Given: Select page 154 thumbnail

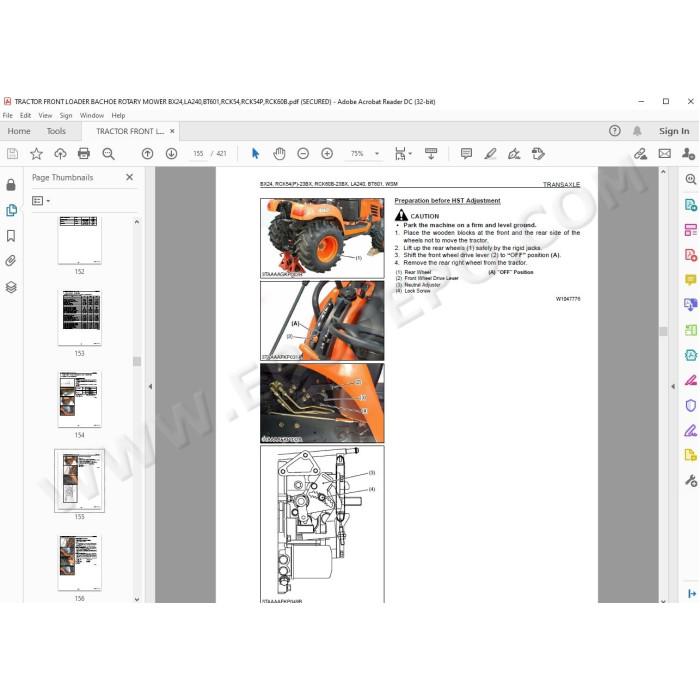Looking at the screenshot, I should tap(79, 399).
